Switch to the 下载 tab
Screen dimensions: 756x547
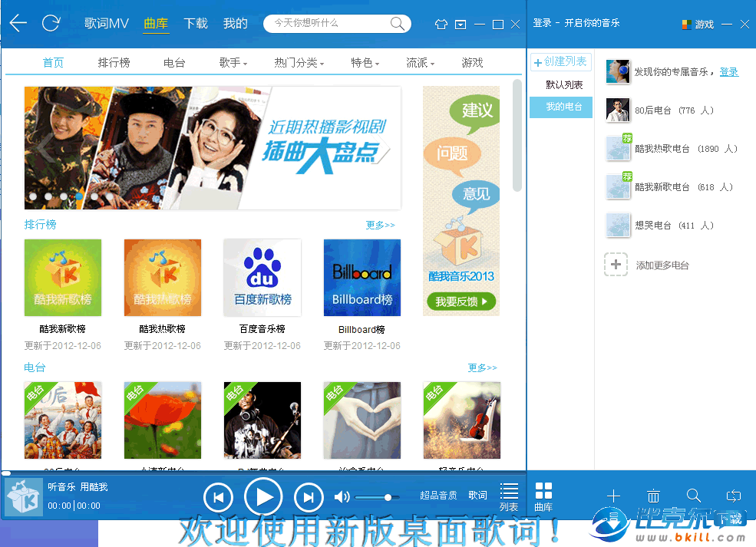pos(195,23)
